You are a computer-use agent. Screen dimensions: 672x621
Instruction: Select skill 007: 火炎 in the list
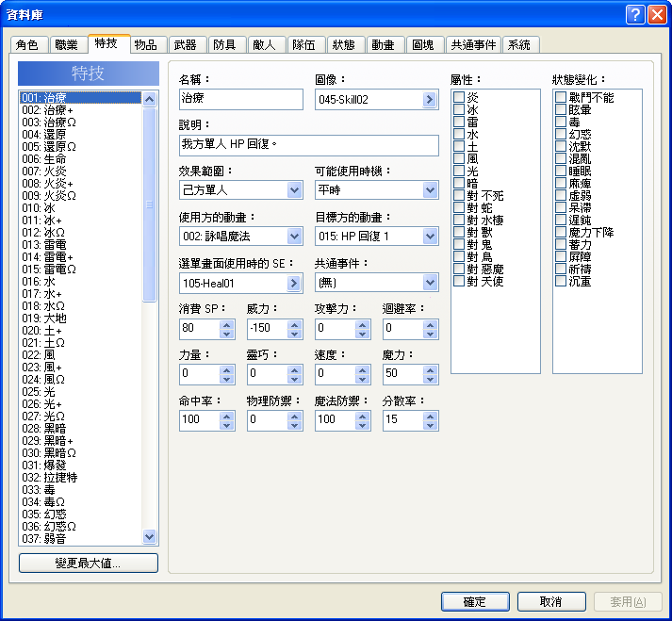tap(80, 172)
